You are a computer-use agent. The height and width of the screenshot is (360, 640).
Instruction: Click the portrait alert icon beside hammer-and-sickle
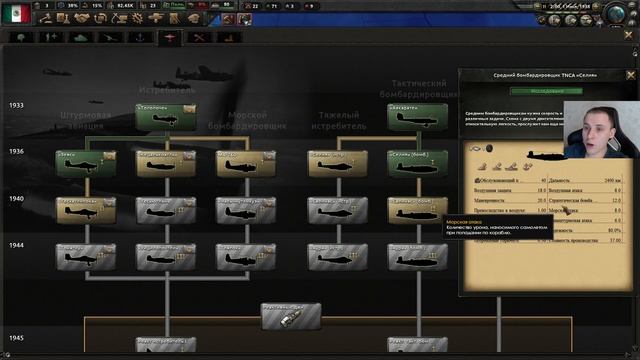coord(244,19)
